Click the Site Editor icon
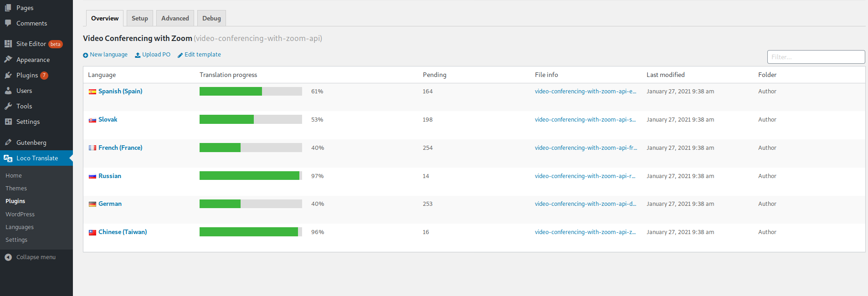 tap(8, 44)
